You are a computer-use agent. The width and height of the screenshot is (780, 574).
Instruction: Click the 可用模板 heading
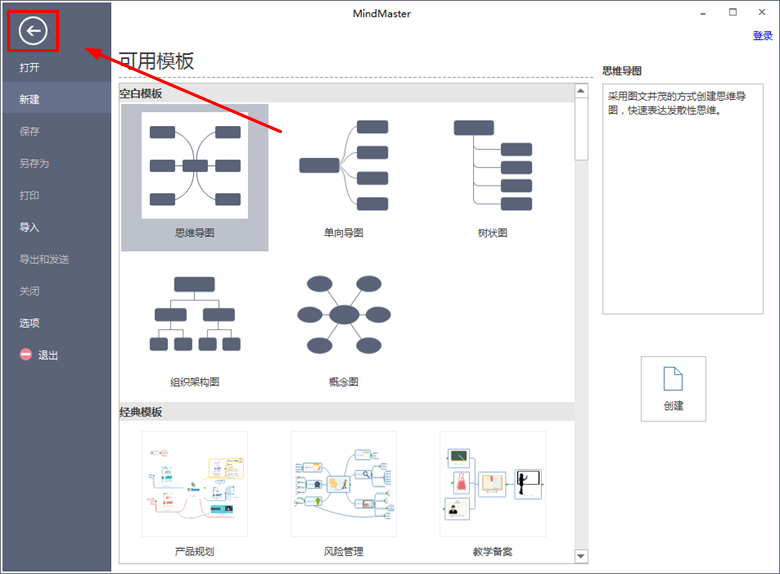pos(156,61)
